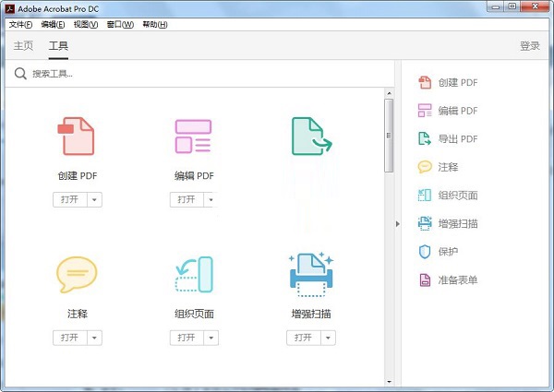The image size is (554, 392).
Task: Click the 编辑 PDF label in right panel
Action: pyautogui.click(x=458, y=111)
